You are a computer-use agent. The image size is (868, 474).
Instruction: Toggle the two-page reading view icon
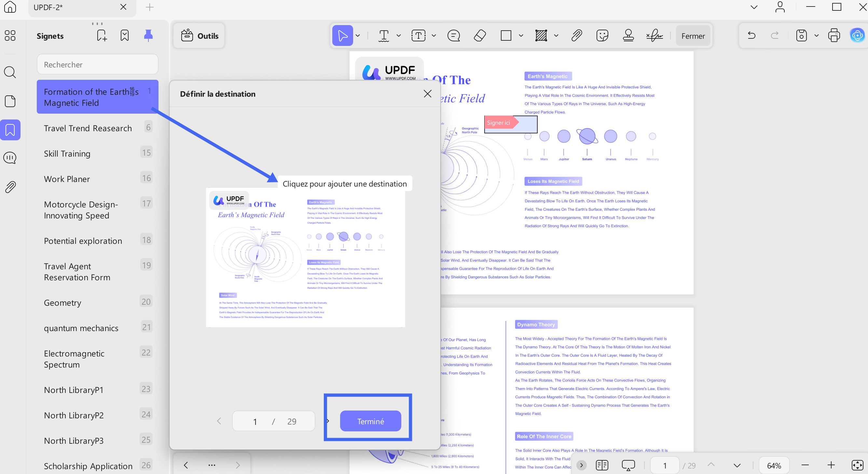pyautogui.click(x=602, y=465)
